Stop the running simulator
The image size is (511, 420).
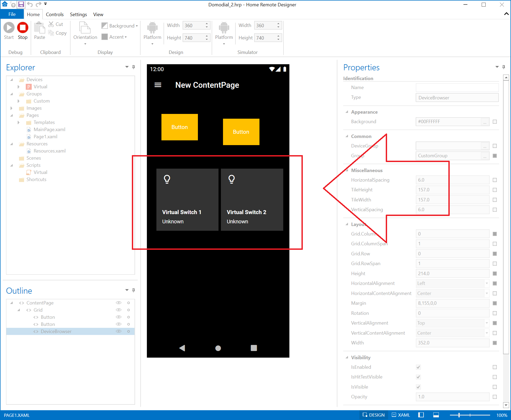tap(23, 30)
